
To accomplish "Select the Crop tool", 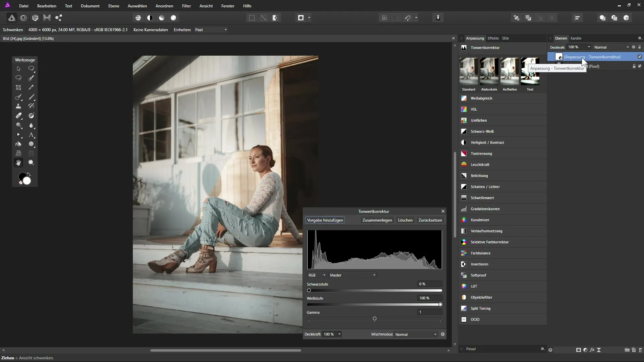I will pos(18,87).
